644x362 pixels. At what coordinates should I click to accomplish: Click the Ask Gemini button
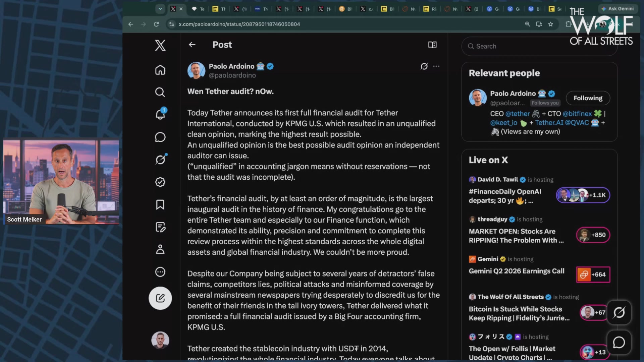(618, 9)
